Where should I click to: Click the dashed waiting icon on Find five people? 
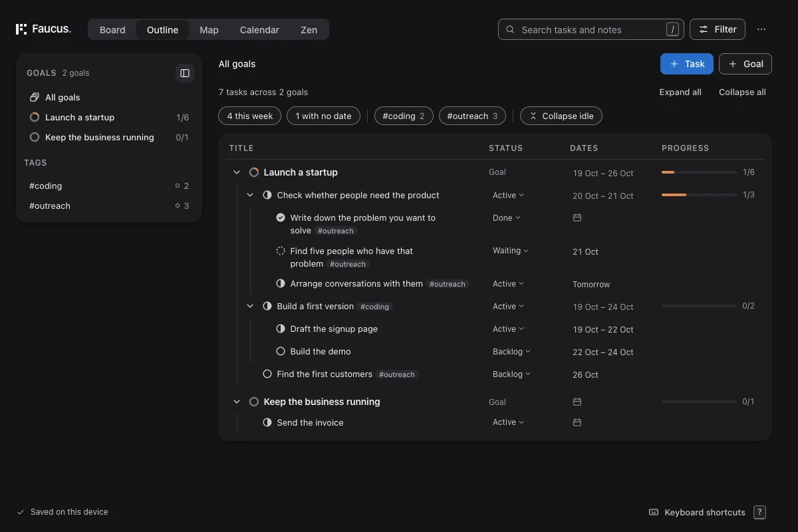pos(281,251)
